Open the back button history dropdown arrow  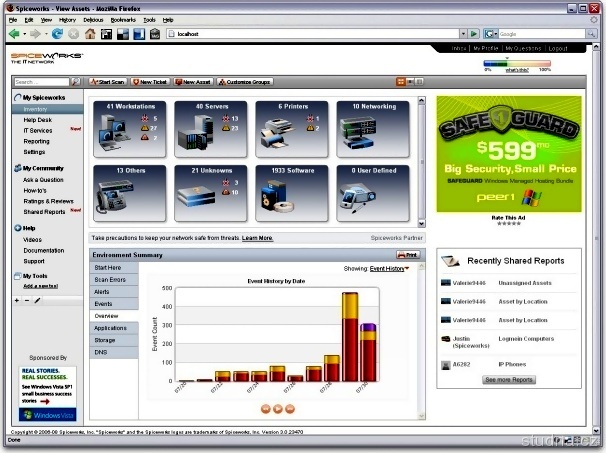pos(24,34)
